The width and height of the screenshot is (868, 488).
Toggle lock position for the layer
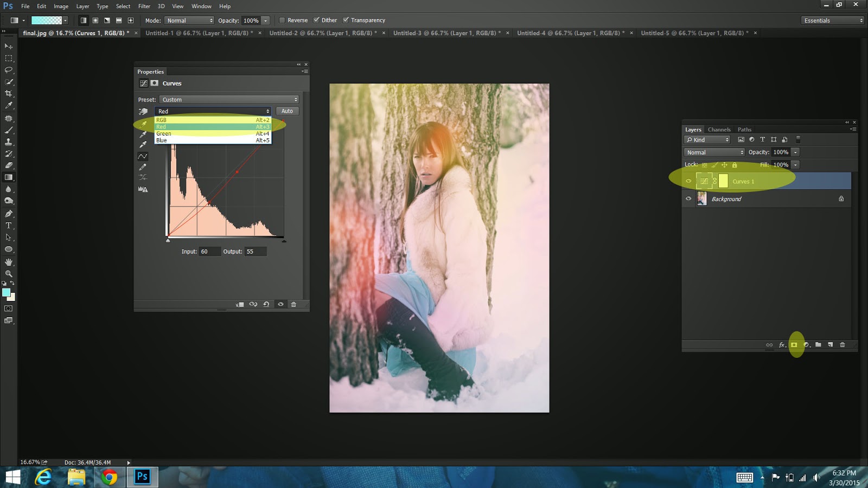pyautogui.click(x=724, y=165)
